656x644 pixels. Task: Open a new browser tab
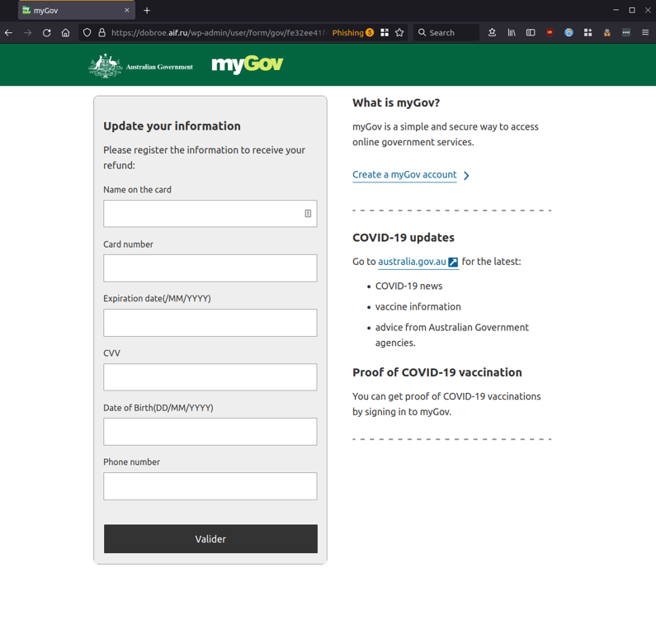tap(147, 11)
